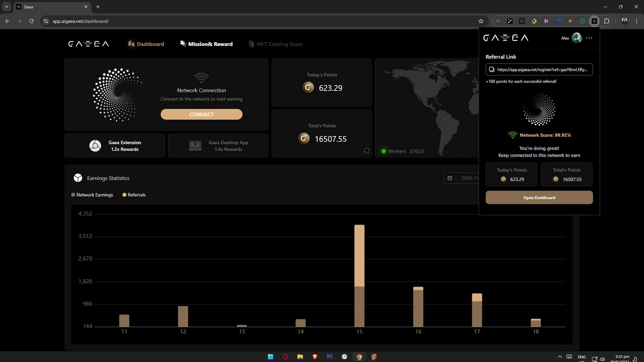Screen dimensions: 644x362
Task: Click the active Gaea extension icon in the toolbar
Action: click(x=594, y=21)
